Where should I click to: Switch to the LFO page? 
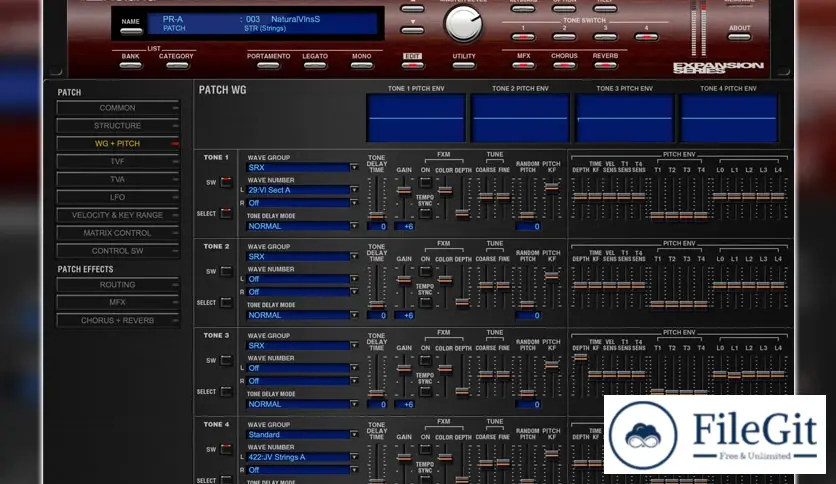point(118,197)
